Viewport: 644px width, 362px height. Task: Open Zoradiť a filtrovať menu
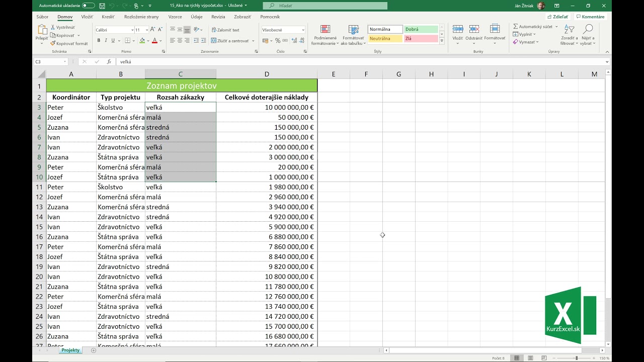click(x=569, y=35)
